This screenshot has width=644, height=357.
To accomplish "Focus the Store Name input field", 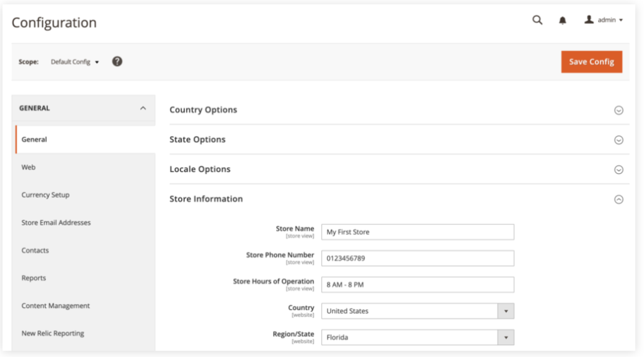I will tap(418, 232).
